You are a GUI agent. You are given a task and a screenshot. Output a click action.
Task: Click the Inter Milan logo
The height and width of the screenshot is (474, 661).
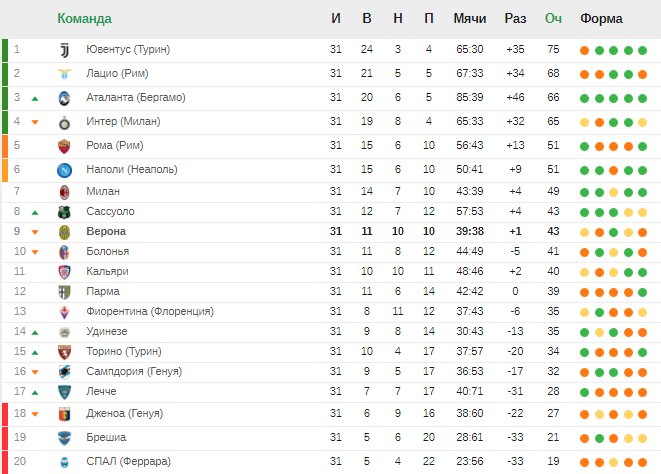(64, 122)
